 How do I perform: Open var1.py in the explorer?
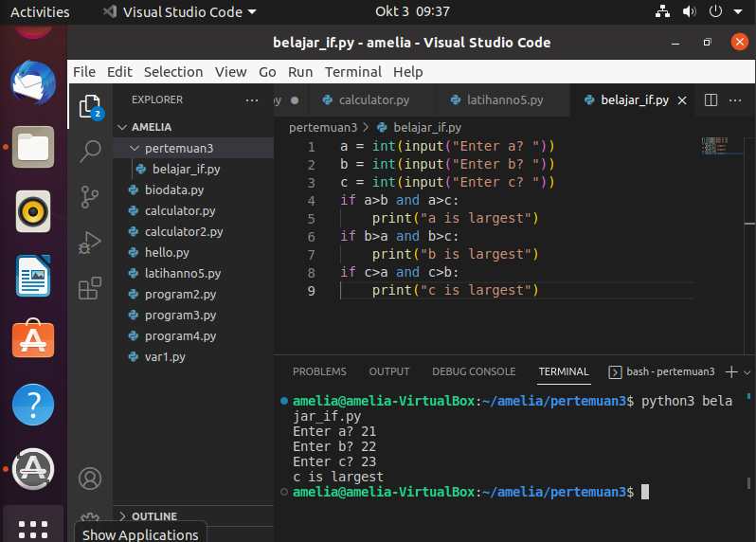click(x=193, y=357)
